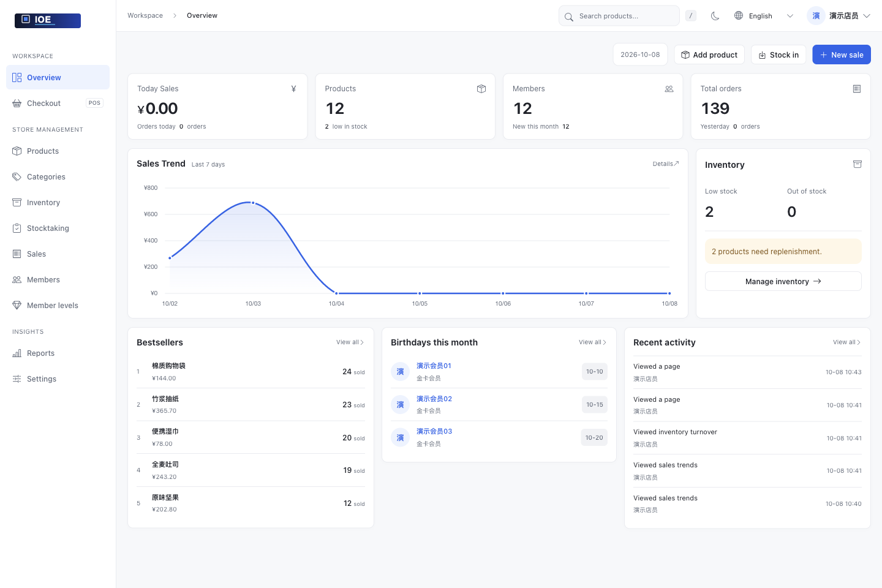The image size is (882, 588).
Task: Click the yen icon in Today Sales card
Action: (293, 89)
